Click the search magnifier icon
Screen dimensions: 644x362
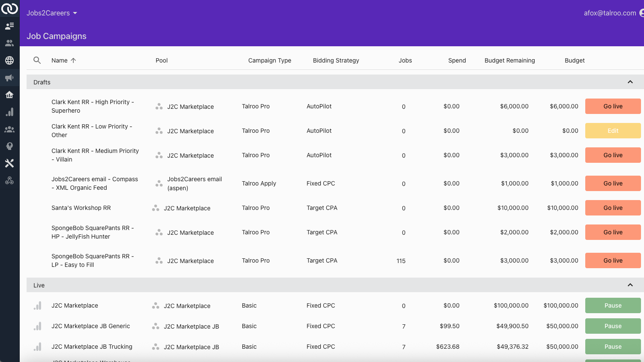pyautogui.click(x=37, y=60)
